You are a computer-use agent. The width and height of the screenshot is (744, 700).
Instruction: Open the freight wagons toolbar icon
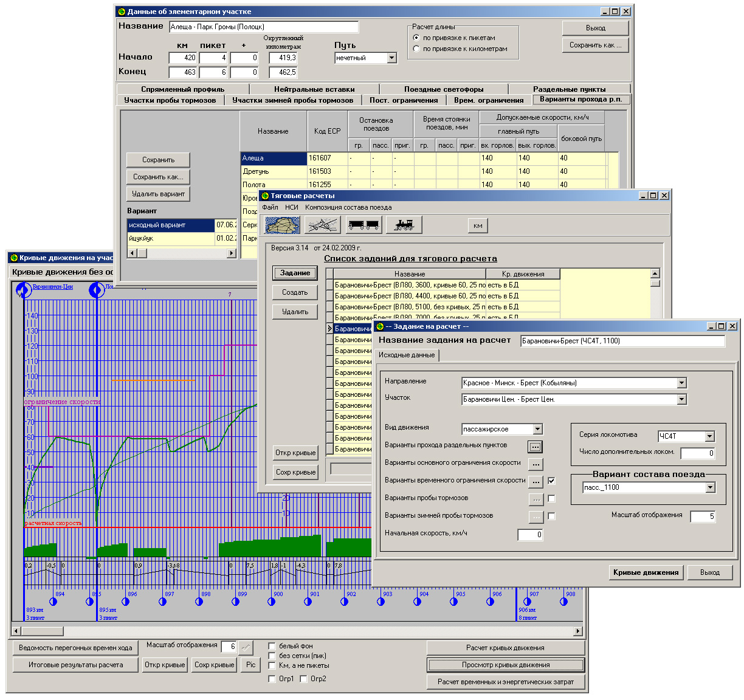(363, 225)
